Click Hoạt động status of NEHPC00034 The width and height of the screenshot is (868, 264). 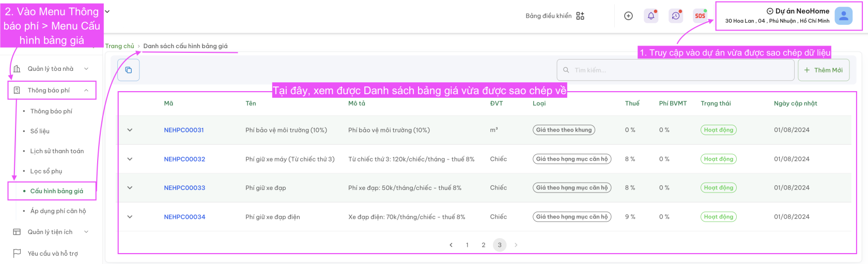718,217
